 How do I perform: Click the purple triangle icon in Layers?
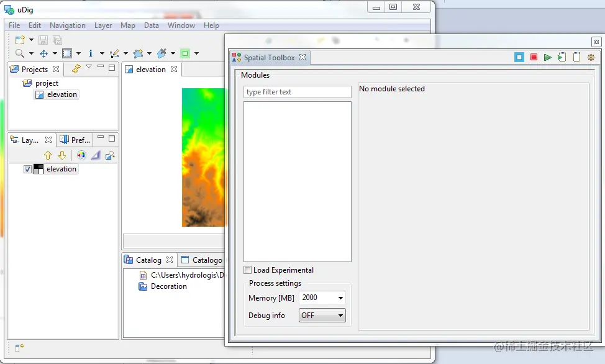click(x=96, y=155)
